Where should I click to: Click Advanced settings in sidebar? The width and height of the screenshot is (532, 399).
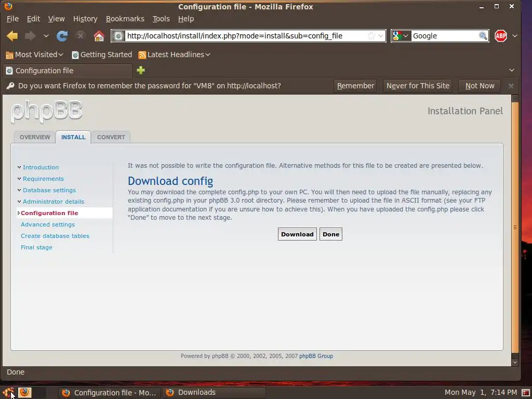pyautogui.click(x=47, y=224)
